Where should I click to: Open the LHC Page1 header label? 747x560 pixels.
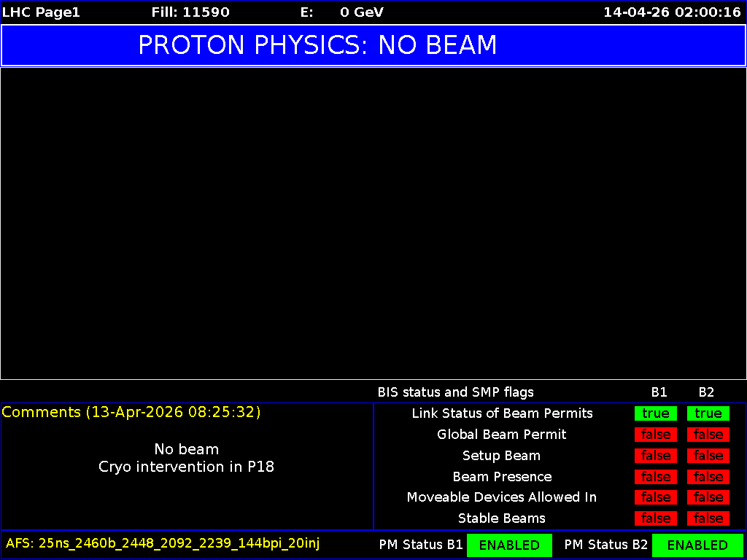click(x=41, y=12)
